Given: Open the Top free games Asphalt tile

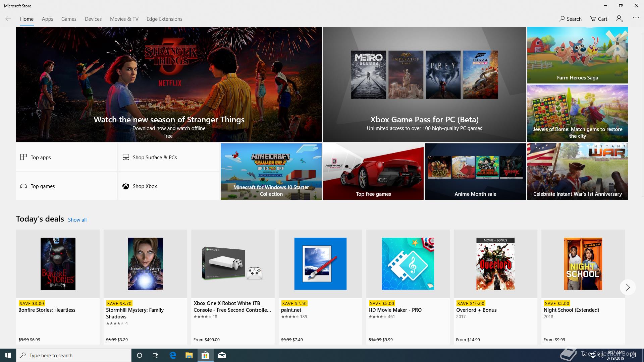Looking at the screenshot, I should pyautogui.click(x=373, y=172).
